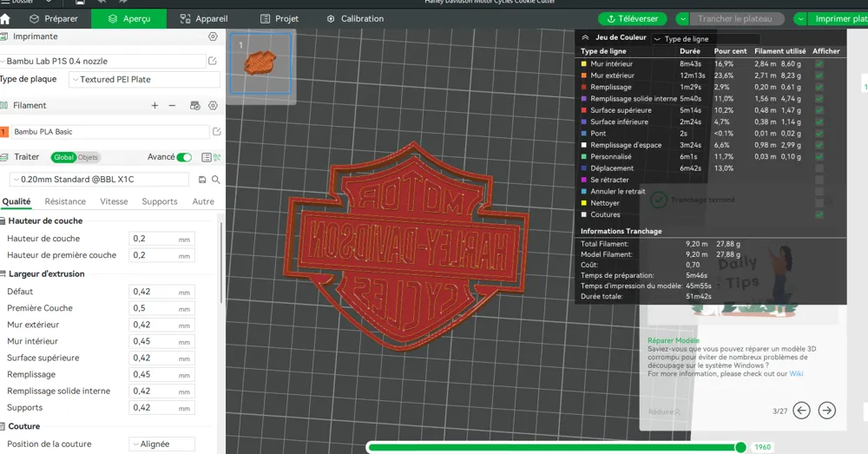The width and height of the screenshot is (868, 454).
Task: Open the compare presets list icon
Action: pyautogui.click(x=206, y=157)
